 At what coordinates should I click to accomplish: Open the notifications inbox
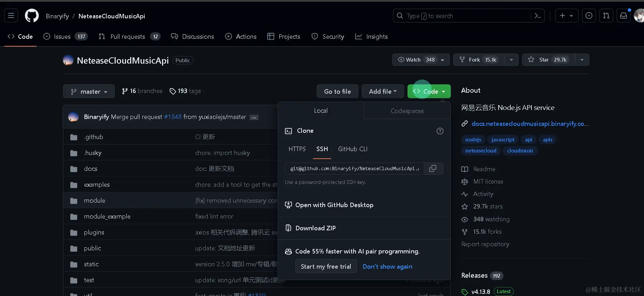[x=624, y=16]
